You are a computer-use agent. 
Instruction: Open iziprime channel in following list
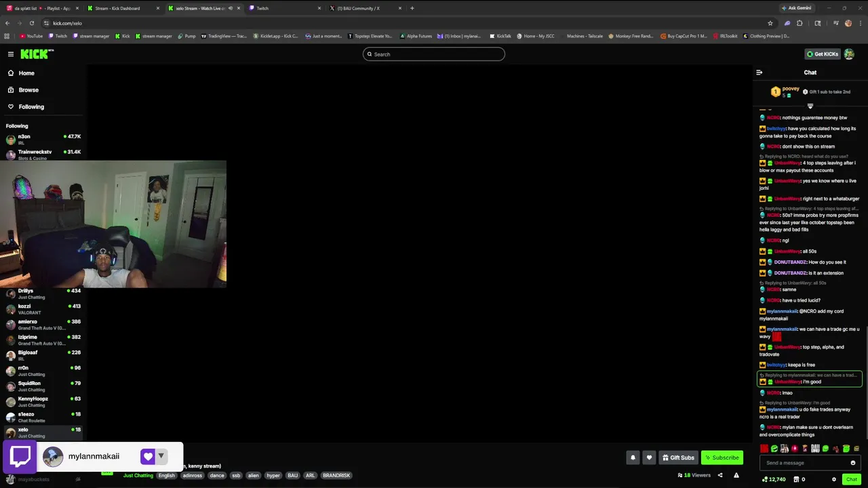(42, 340)
